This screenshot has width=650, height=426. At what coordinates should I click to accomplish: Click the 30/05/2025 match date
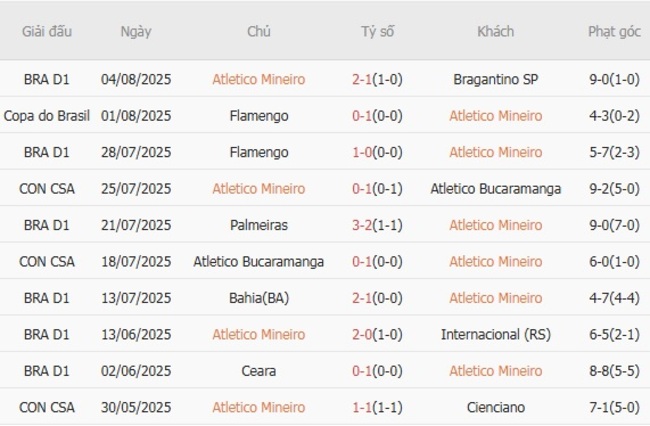tap(136, 407)
